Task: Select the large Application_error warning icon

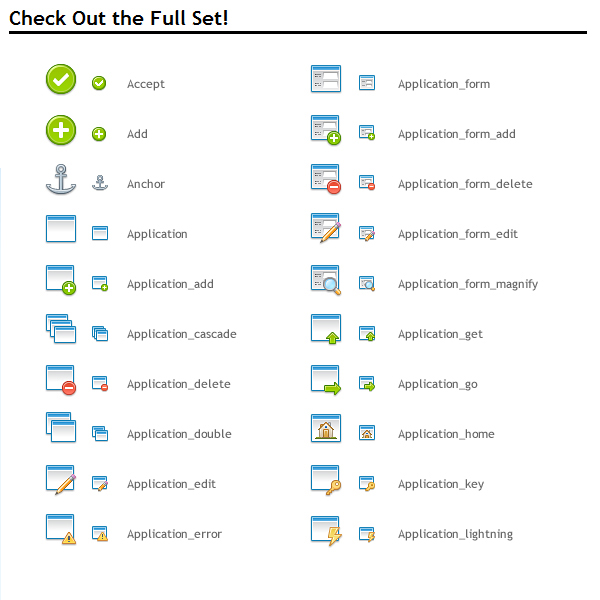Action: click(61, 529)
